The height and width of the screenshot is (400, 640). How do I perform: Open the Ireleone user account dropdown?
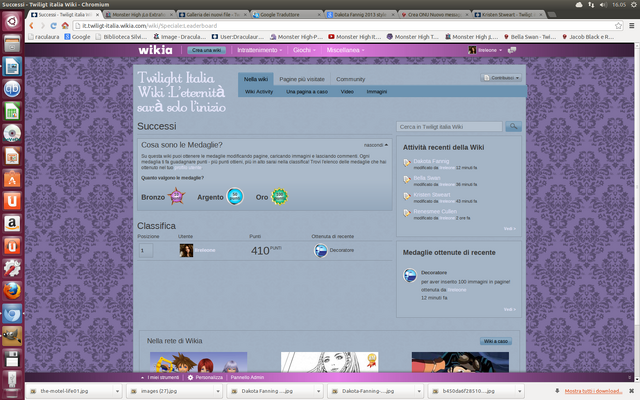485,50
